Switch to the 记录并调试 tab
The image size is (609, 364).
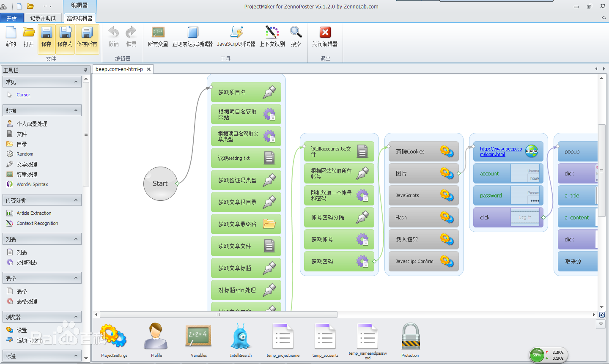pyautogui.click(x=43, y=18)
